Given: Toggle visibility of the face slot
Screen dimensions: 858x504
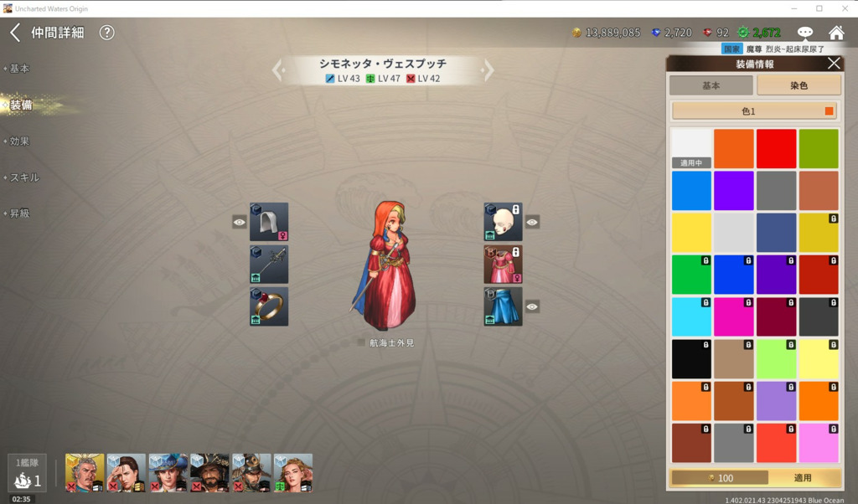Looking at the screenshot, I should (x=532, y=222).
